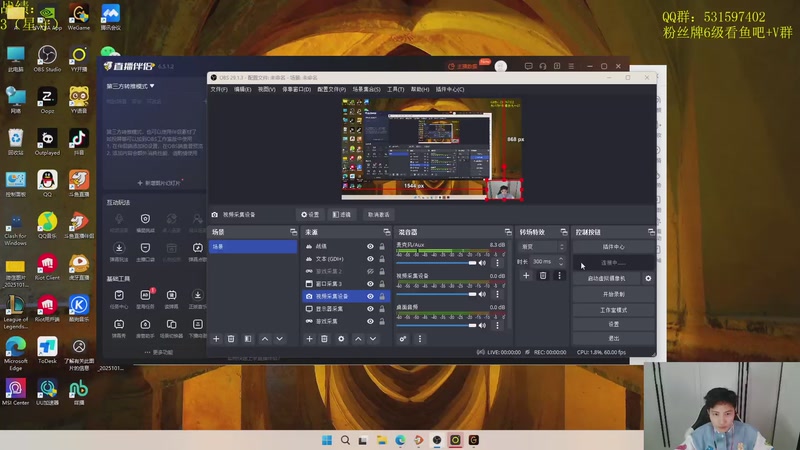This screenshot has width=800, height=450.
Task: Open 场景集合(S) menu in OBS
Action: tap(366, 89)
